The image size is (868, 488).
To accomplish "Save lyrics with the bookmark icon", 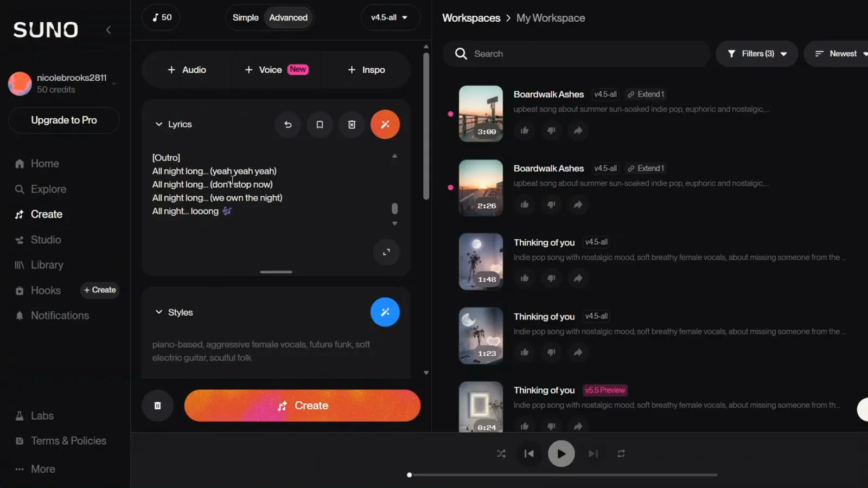I will [x=320, y=124].
